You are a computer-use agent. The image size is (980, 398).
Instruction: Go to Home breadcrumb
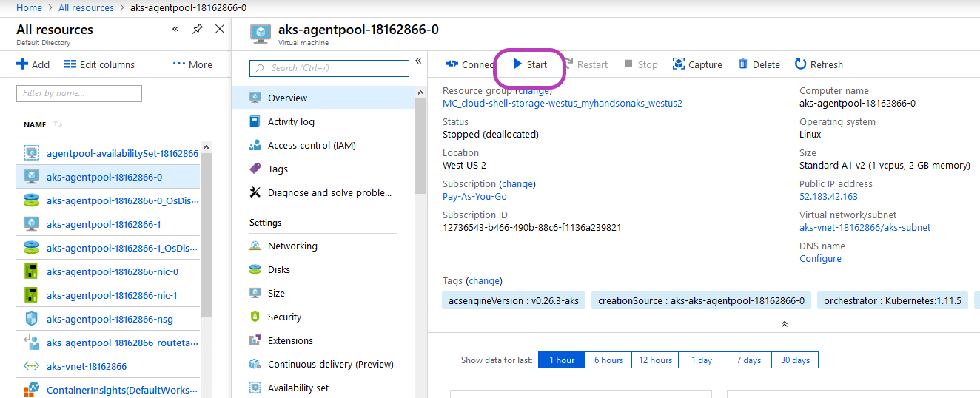[x=29, y=7]
